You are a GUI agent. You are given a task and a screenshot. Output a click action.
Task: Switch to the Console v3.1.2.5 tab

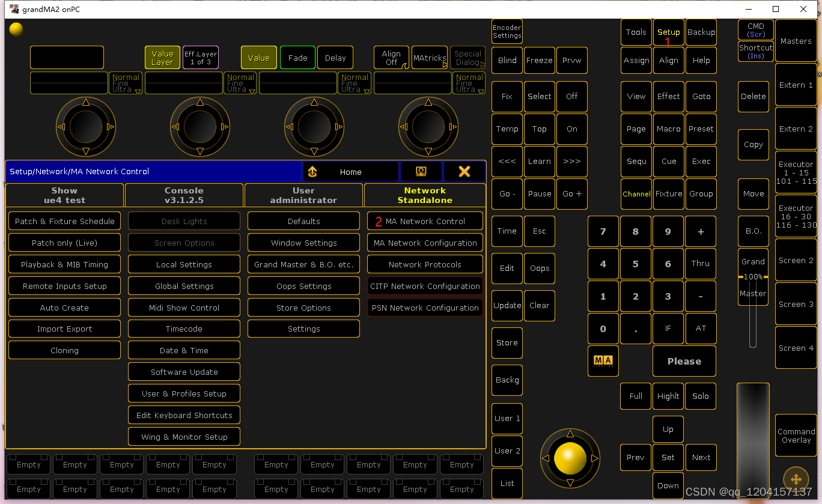coord(184,195)
